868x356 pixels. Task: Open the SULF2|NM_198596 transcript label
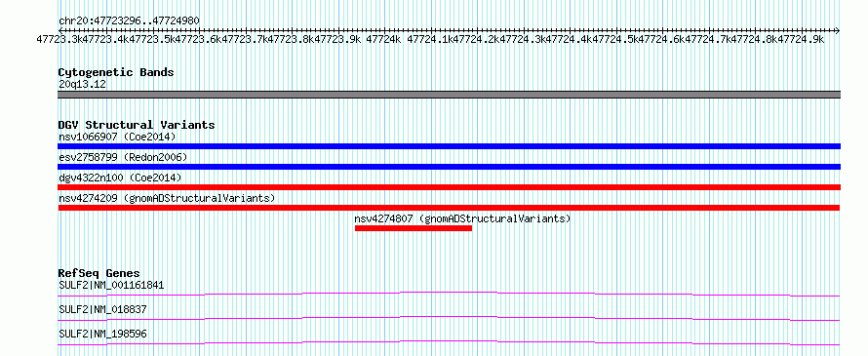[x=102, y=335]
